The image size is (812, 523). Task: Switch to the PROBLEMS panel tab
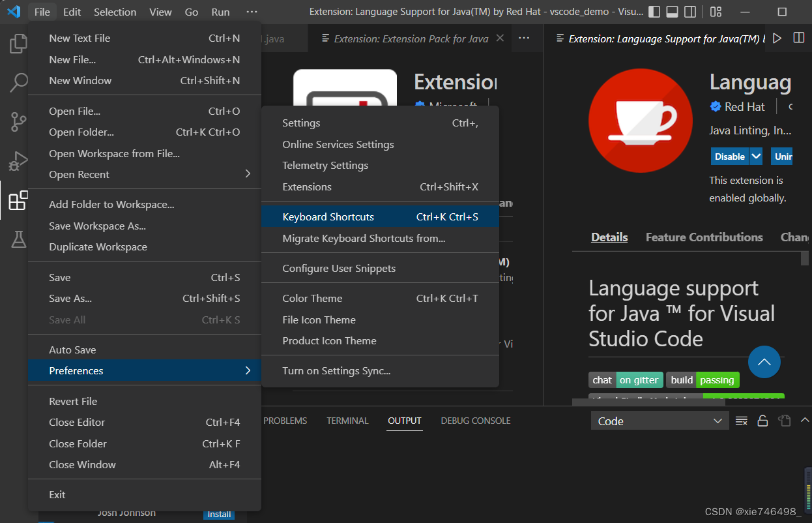tap(285, 421)
